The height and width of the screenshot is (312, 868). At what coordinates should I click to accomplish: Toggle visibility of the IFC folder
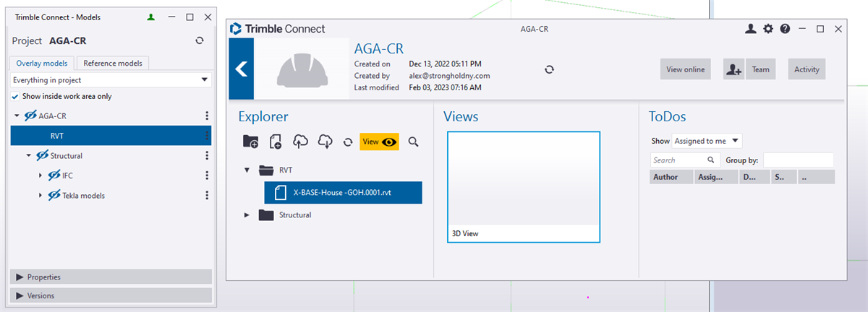click(54, 175)
